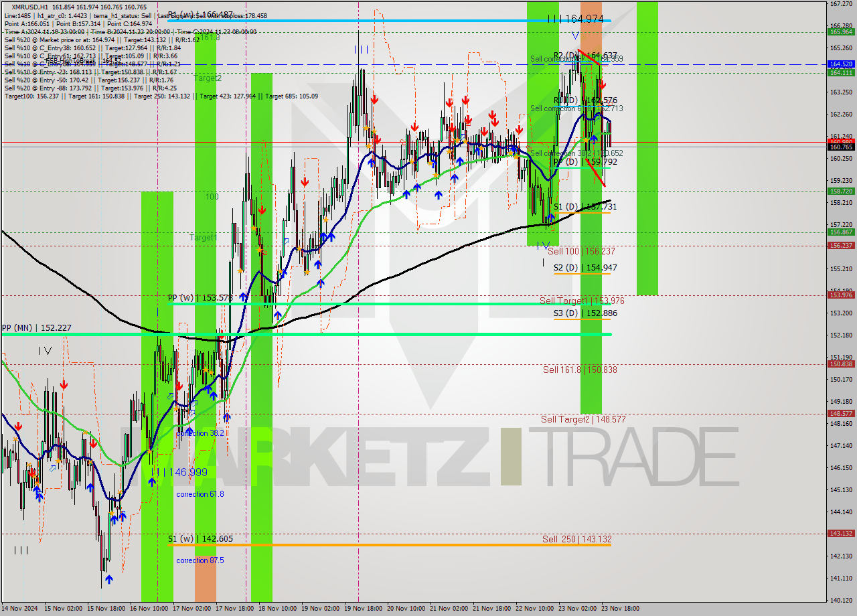
Task: Select the '15 Nov 18:00' time label
Action: (x=106, y=609)
